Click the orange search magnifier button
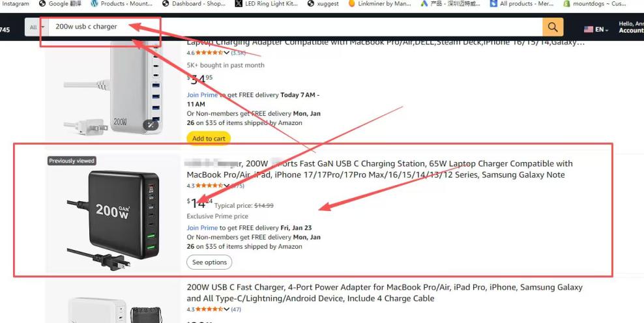The width and height of the screenshot is (644, 323). [552, 27]
